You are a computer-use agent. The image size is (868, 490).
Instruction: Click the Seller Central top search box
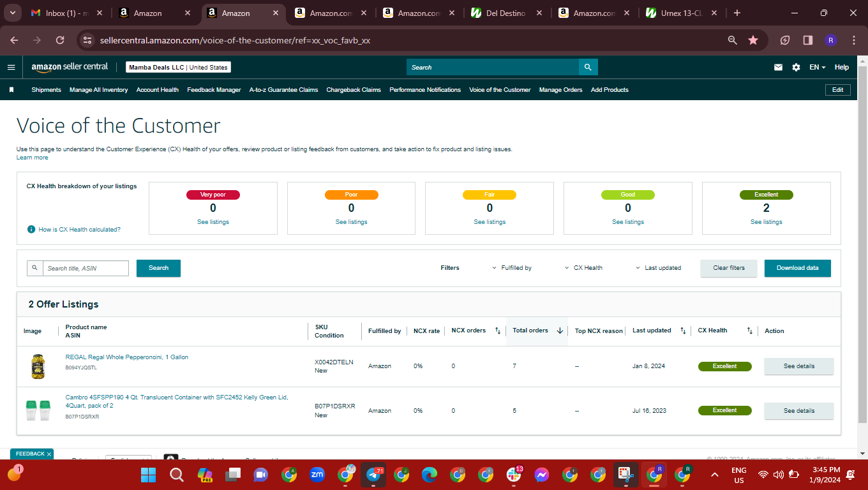pyautogui.click(x=493, y=67)
